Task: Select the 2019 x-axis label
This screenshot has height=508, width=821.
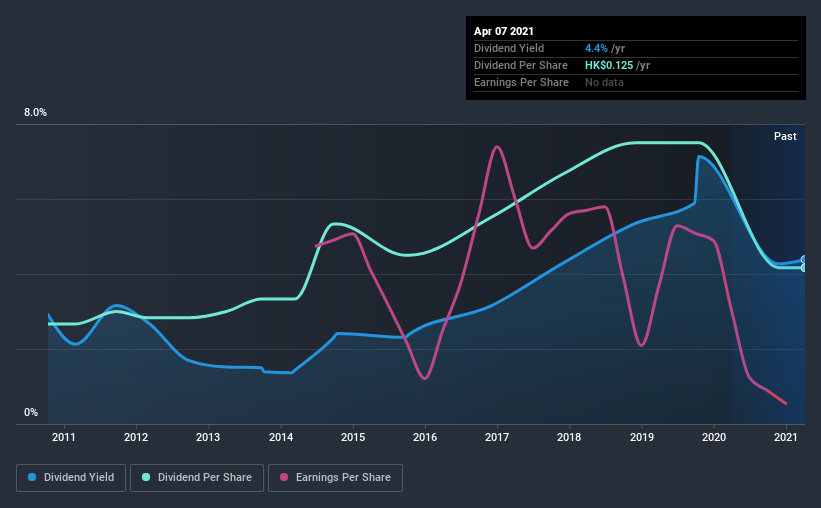Action: (642, 437)
